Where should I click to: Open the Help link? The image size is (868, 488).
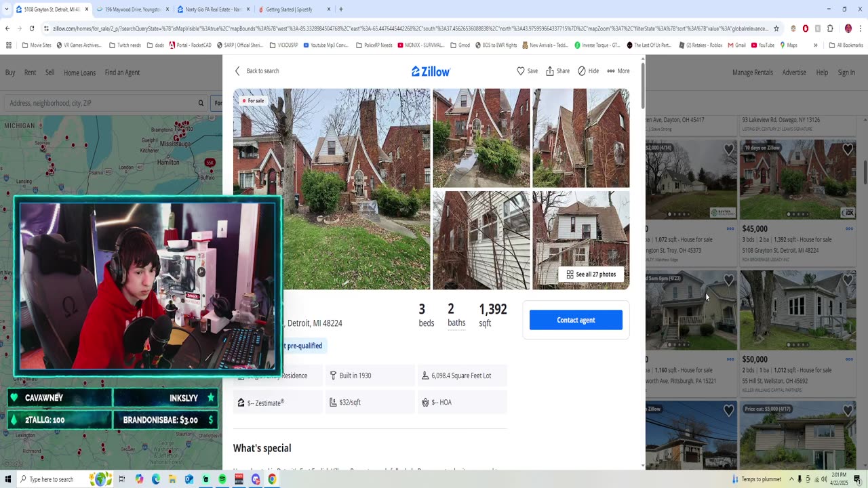click(x=822, y=73)
